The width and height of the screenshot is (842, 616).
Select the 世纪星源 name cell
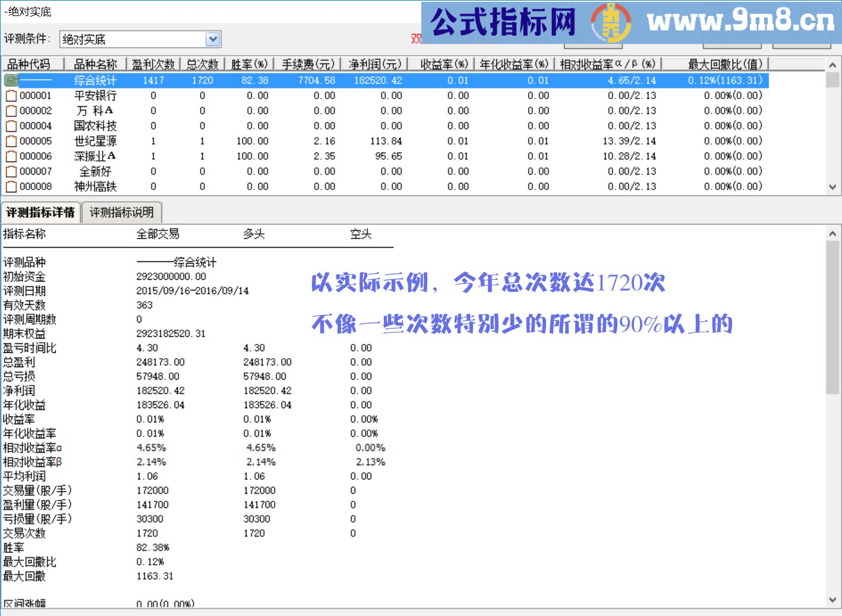pyautogui.click(x=95, y=141)
